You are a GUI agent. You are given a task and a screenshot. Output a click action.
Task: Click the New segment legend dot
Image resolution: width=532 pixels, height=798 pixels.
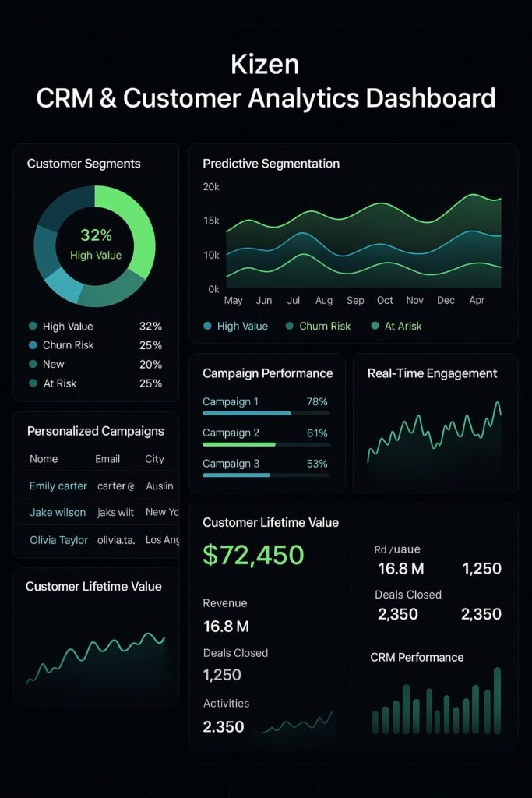33,364
